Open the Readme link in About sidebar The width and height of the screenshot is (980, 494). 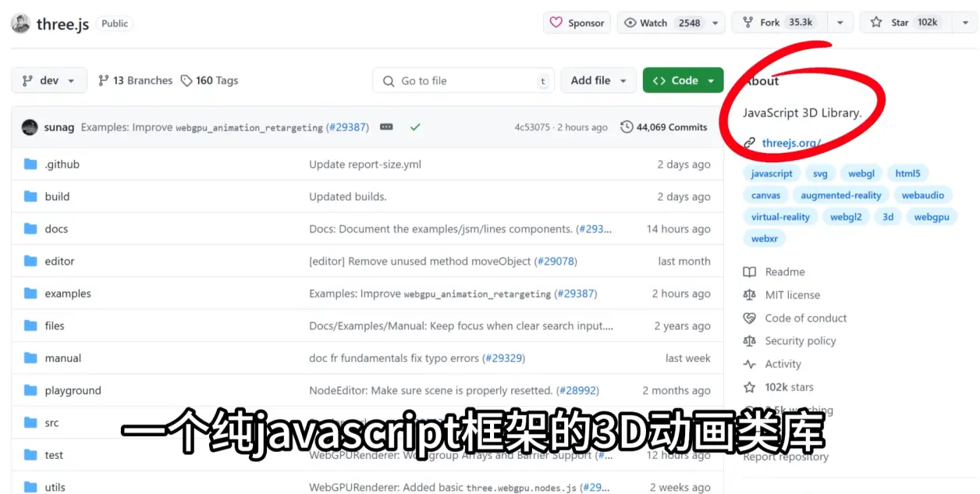click(785, 272)
